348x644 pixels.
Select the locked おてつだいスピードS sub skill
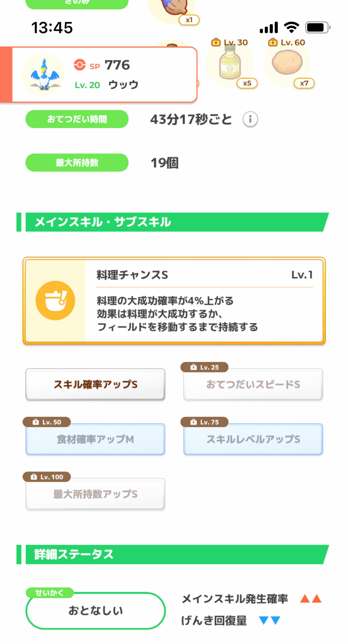pos(253,384)
